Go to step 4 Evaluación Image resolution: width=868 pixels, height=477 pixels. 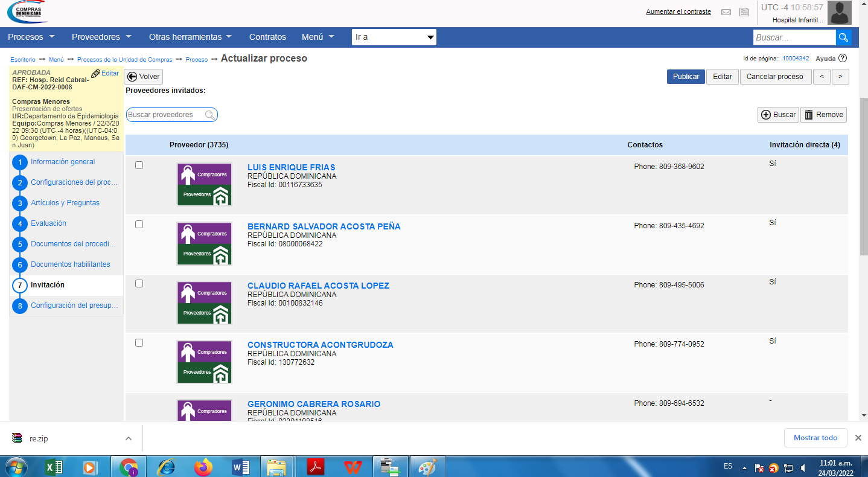[x=48, y=223]
